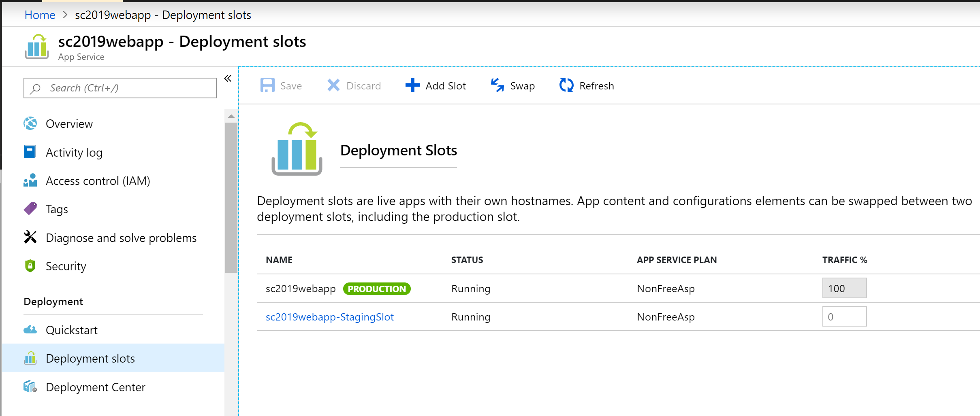Click the purple Tags icon
This screenshot has width=980, height=416.
click(x=30, y=209)
